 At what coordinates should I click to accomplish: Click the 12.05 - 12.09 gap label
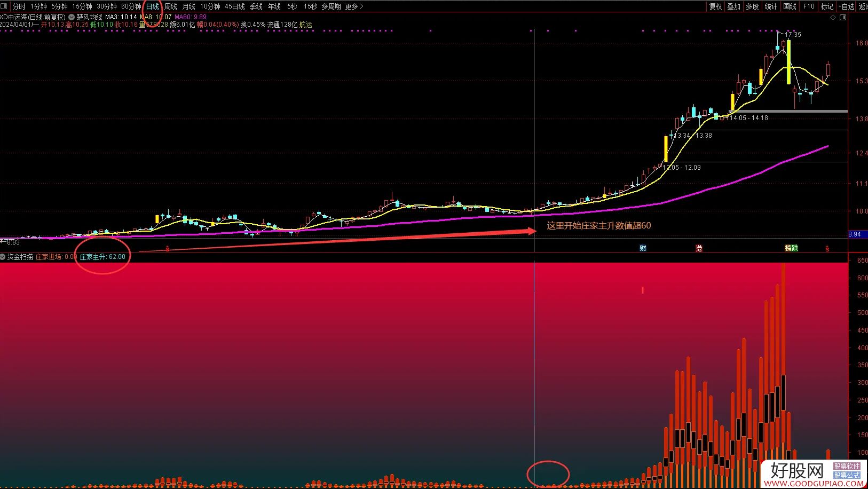(682, 168)
